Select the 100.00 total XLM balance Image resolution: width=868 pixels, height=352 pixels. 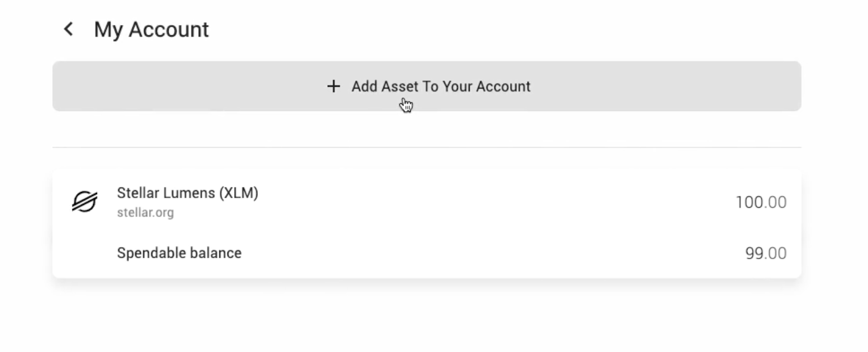coord(761,202)
